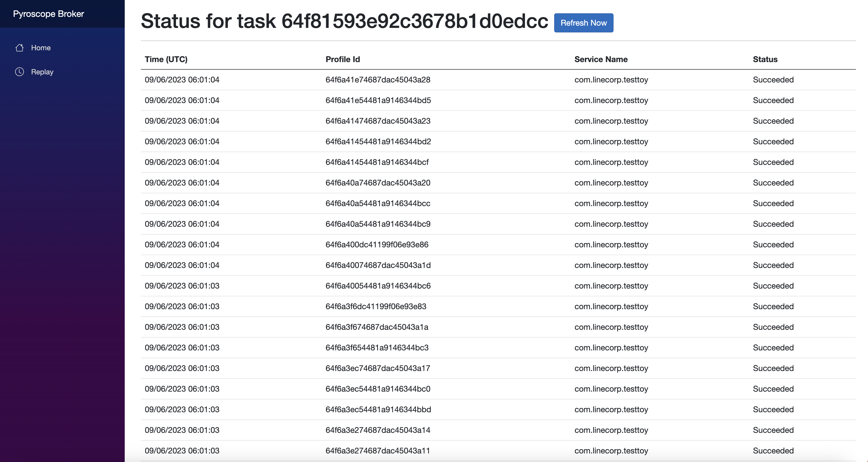The height and width of the screenshot is (462, 868).
Task: Click service name in row 64f6a41e54481a9146344bd5
Action: (x=611, y=100)
